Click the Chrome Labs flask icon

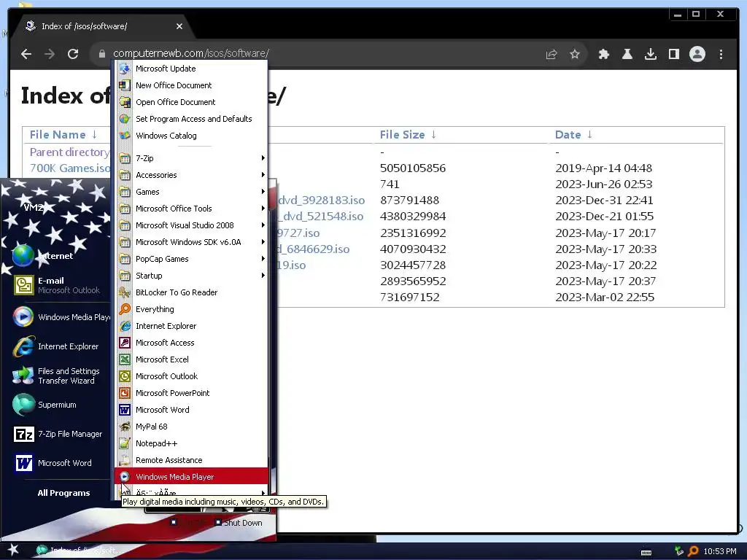[627, 54]
